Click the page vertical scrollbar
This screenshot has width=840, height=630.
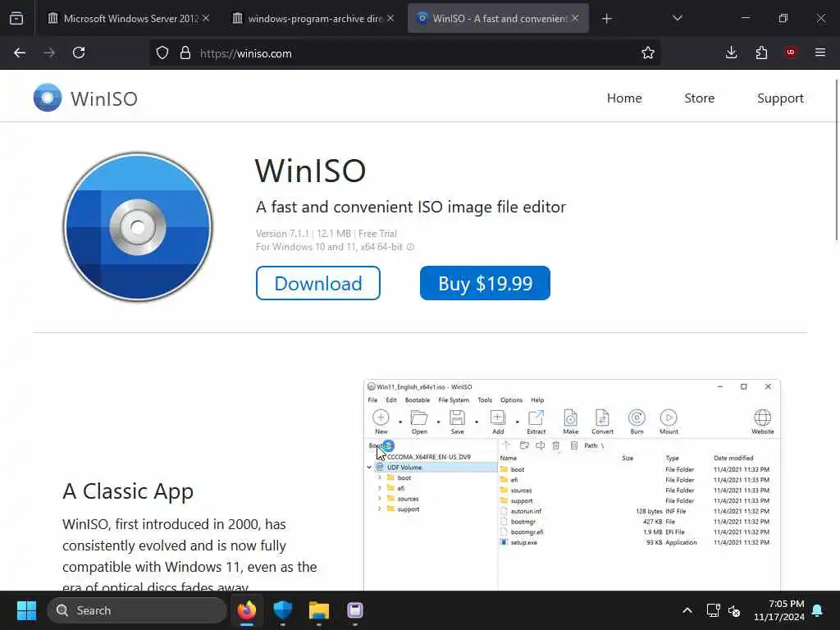836,161
